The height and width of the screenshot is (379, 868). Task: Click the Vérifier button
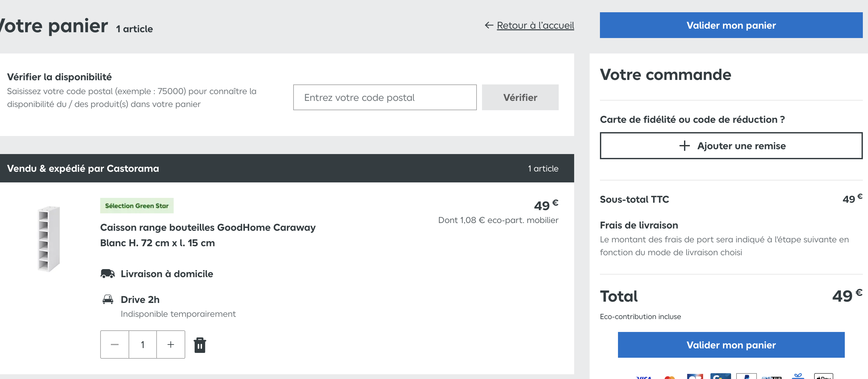pos(520,97)
